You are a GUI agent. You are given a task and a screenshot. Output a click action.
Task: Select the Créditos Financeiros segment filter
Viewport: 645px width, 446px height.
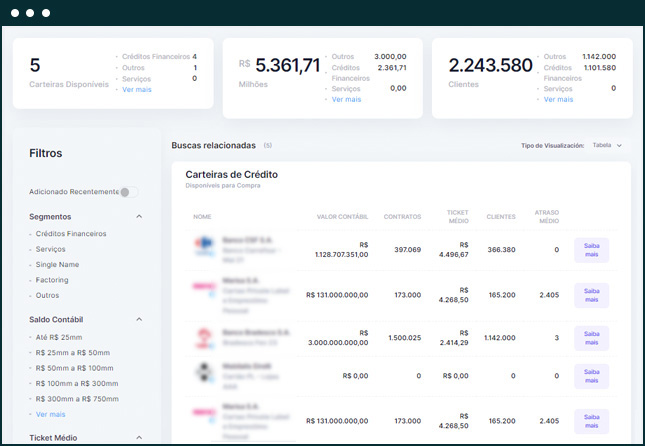coord(70,234)
